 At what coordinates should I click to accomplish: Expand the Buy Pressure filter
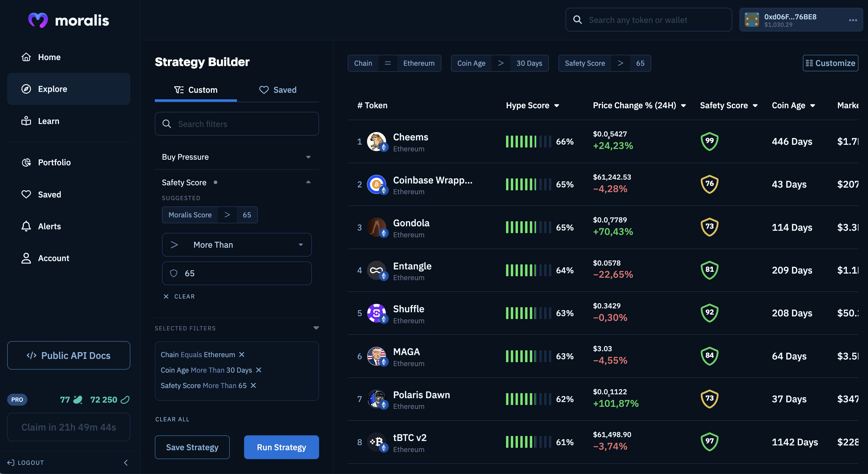tap(237, 157)
